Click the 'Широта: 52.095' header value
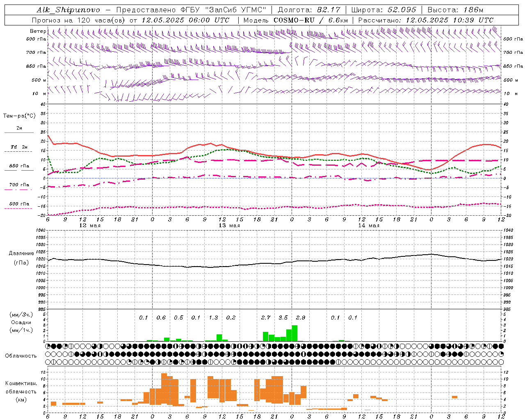525x420 pixels. click(x=384, y=10)
